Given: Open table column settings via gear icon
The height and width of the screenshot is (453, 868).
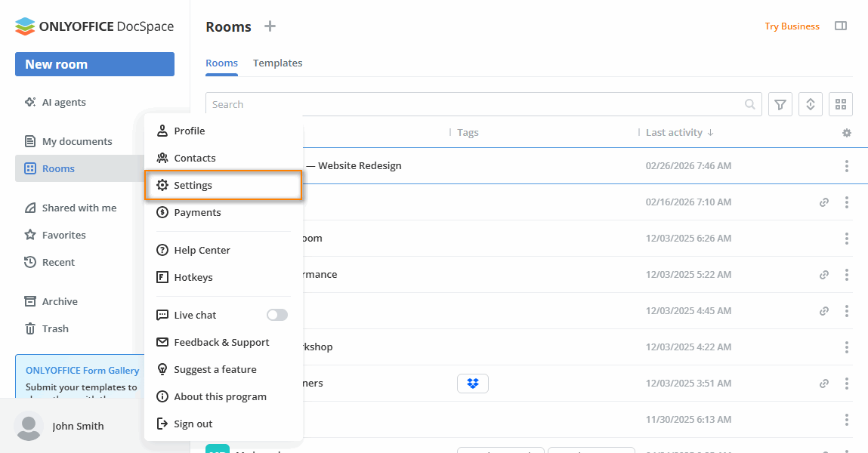Looking at the screenshot, I should (x=846, y=132).
